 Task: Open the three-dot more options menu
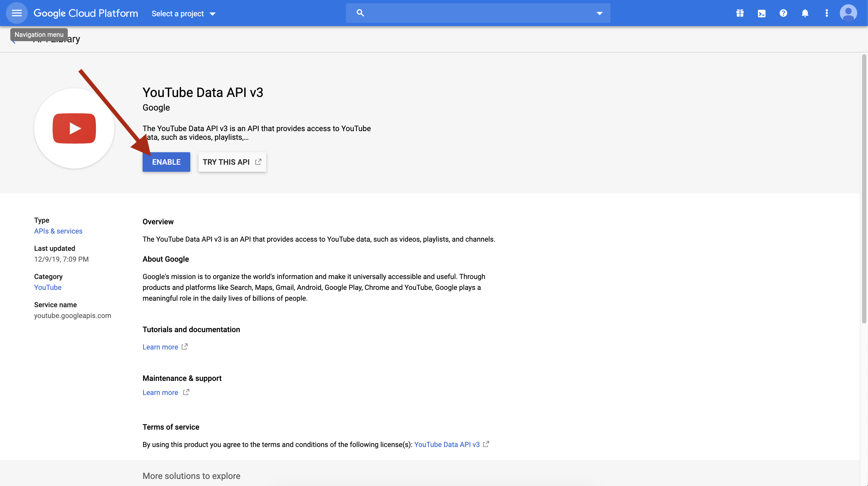(x=827, y=13)
